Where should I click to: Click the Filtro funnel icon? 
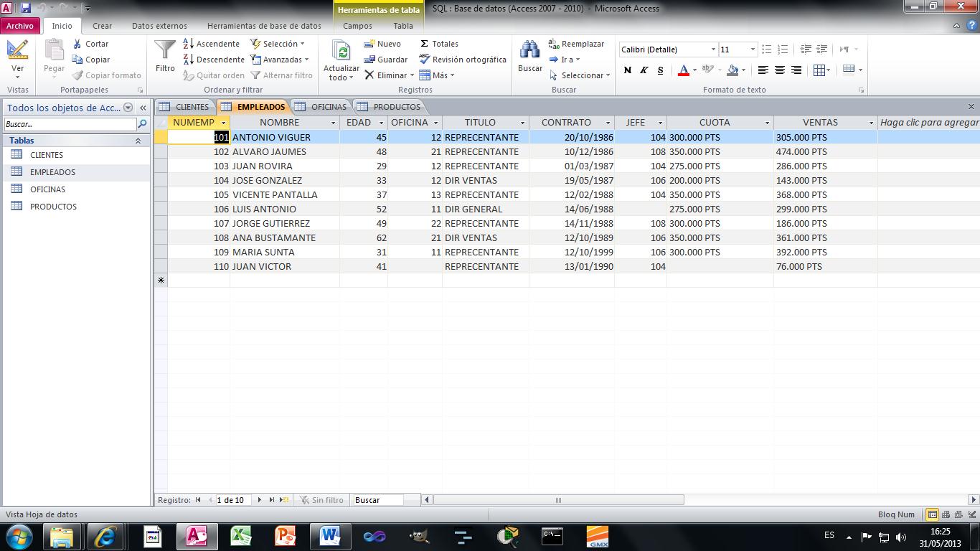click(x=165, y=50)
